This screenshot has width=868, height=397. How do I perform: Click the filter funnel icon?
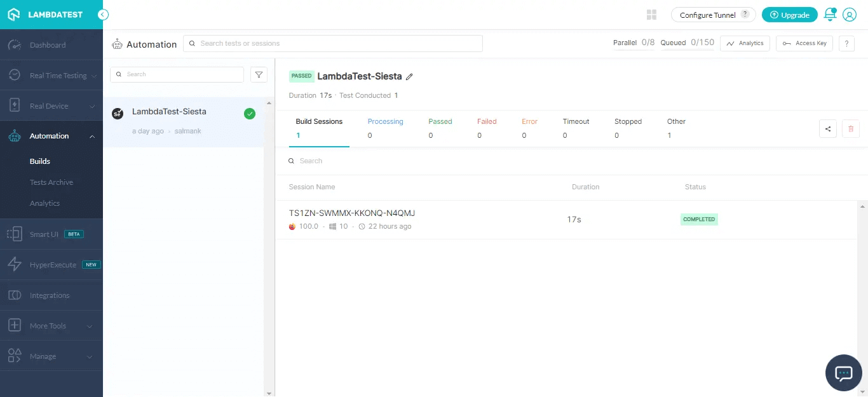[x=259, y=75]
